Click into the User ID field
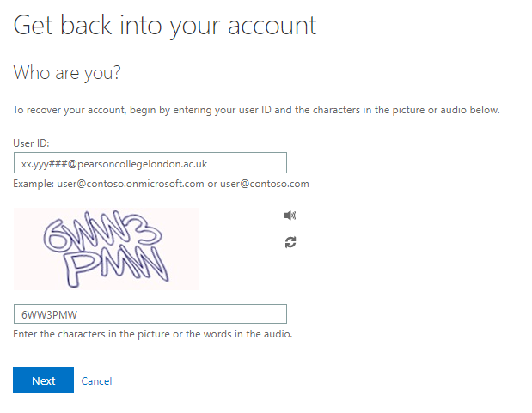Image resolution: width=532 pixels, height=413 pixels. pos(150,163)
